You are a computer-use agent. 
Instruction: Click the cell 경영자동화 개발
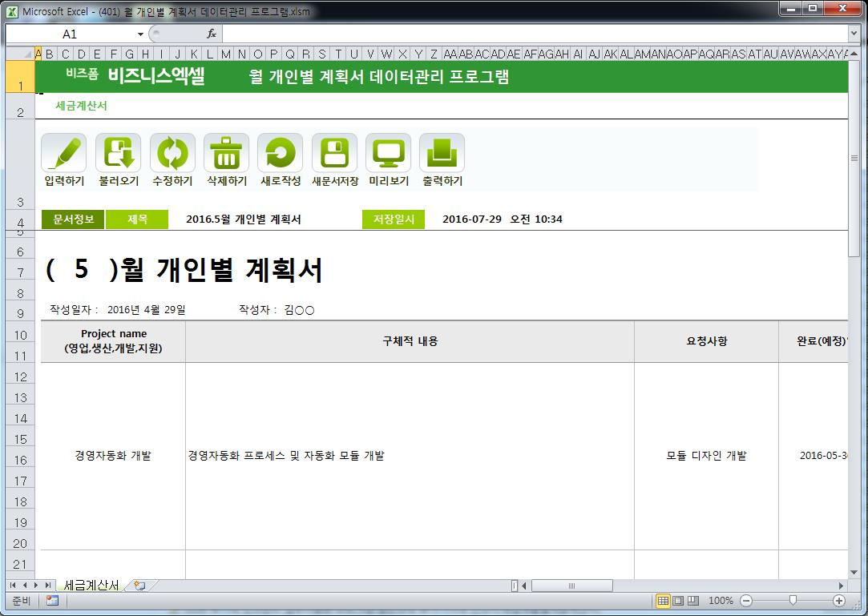pyautogui.click(x=113, y=456)
